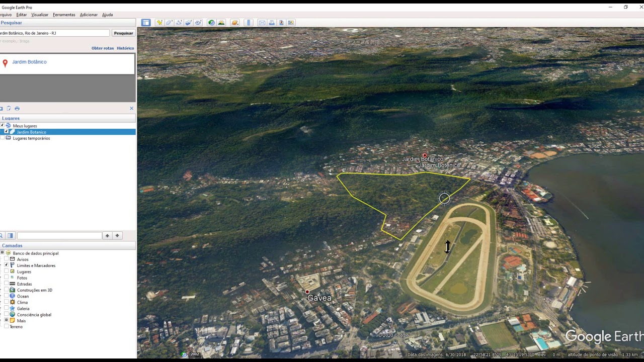This screenshot has height=362, width=644.
Task: Toggle Lugares temporários checkbox
Action: pos(2,138)
